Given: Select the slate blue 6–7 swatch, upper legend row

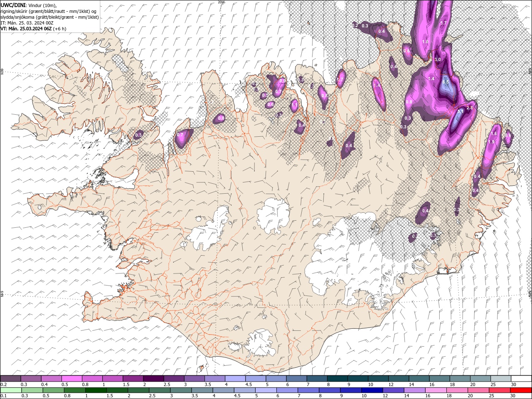Looking at the screenshot, I should (x=297, y=379).
